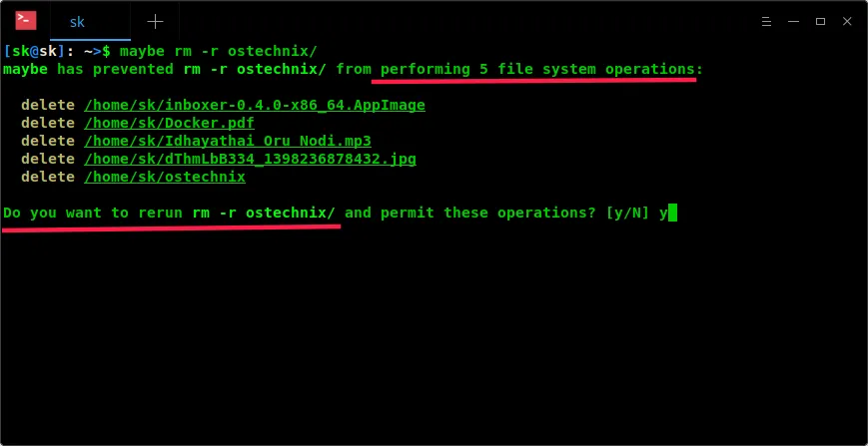
Task: Maximize the terminal window
Action: [x=820, y=20]
